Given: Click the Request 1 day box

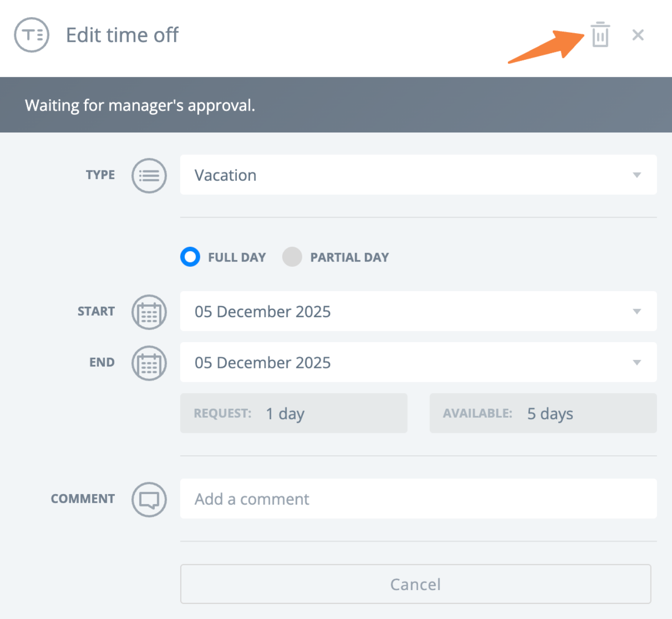Looking at the screenshot, I should click(293, 413).
